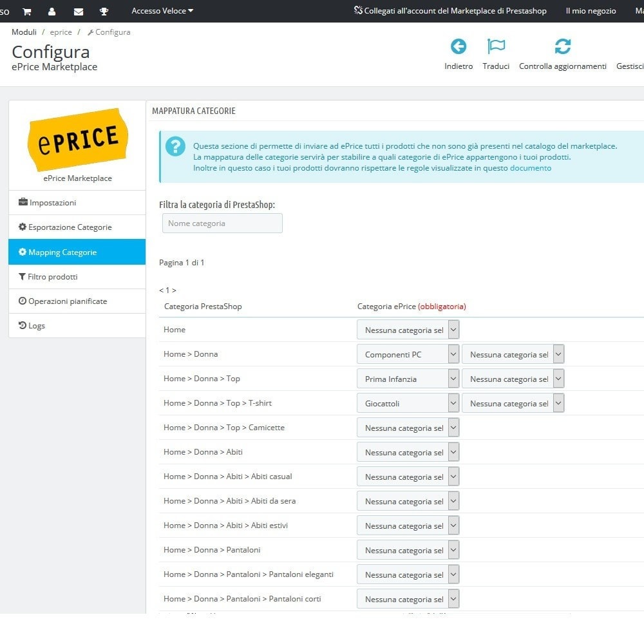The width and height of the screenshot is (644, 644).
Task: Open the envelope messages icon
Action: pyautogui.click(x=79, y=12)
